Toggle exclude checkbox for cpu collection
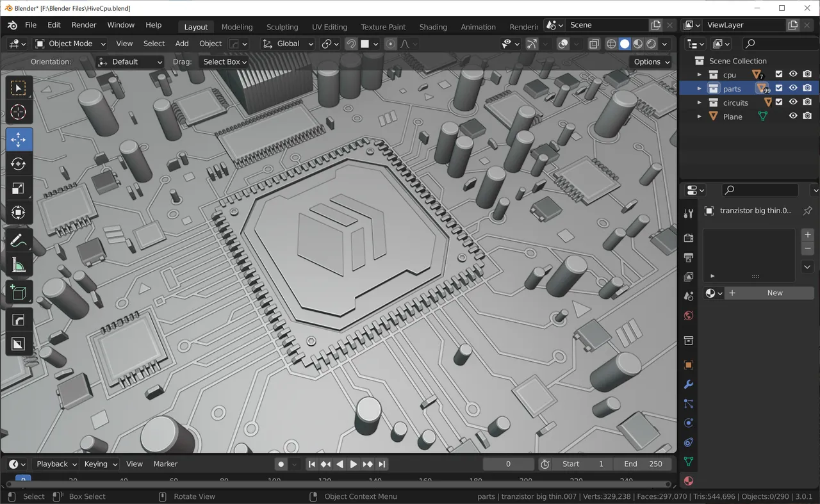820x504 pixels. [779, 74]
